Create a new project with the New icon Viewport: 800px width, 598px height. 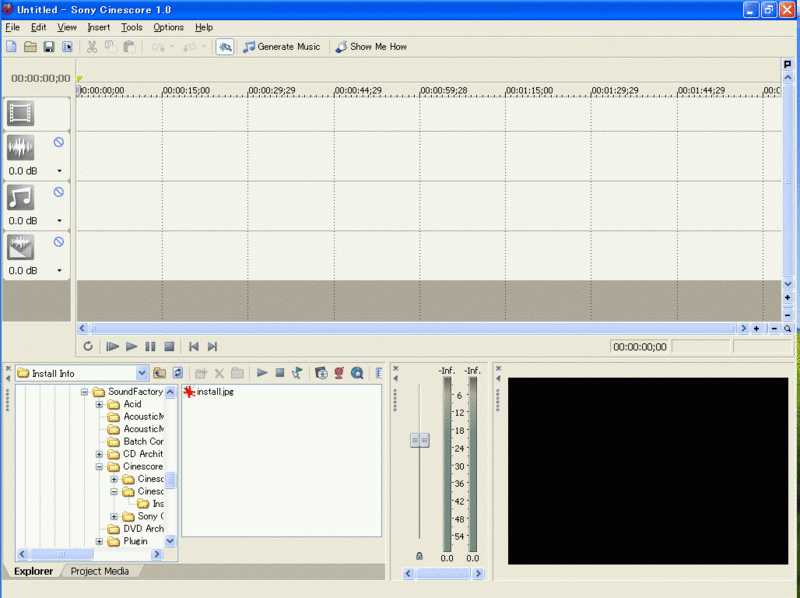pos(11,47)
